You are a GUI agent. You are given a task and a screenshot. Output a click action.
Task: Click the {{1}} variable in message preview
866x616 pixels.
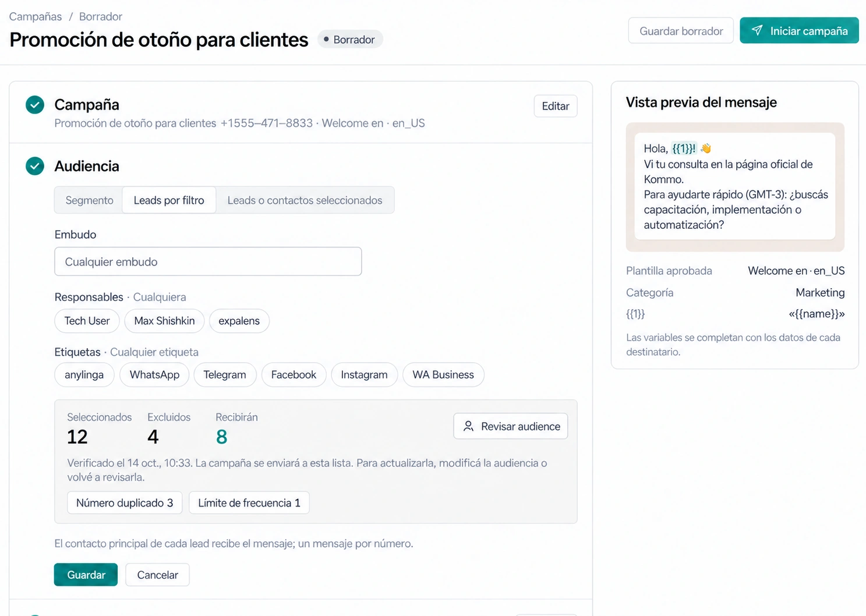click(x=684, y=148)
